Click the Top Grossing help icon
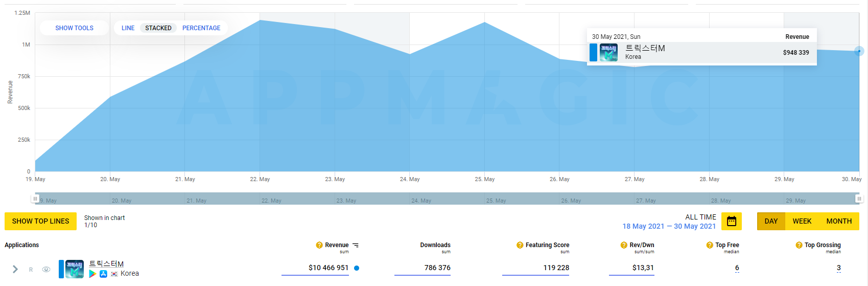 [799, 245]
